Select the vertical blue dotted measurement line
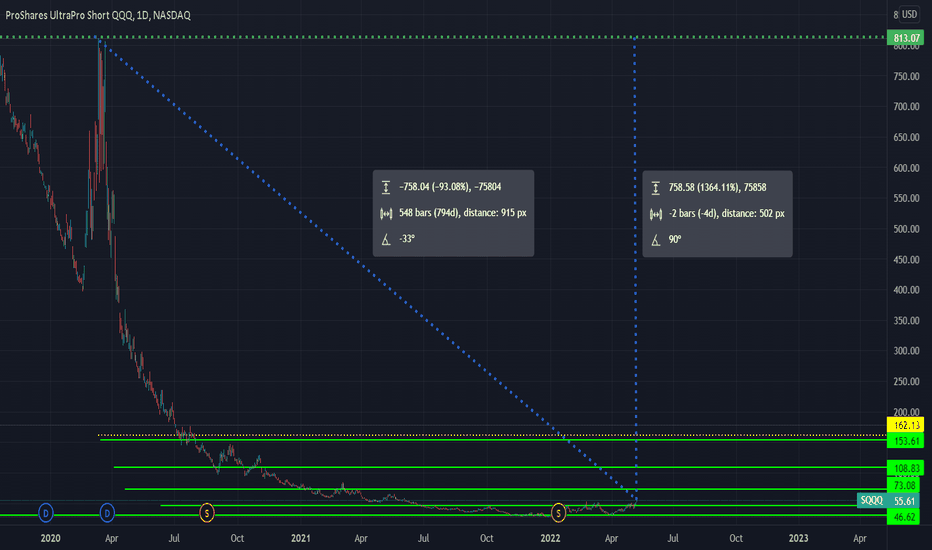The image size is (932, 550). pos(635,268)
